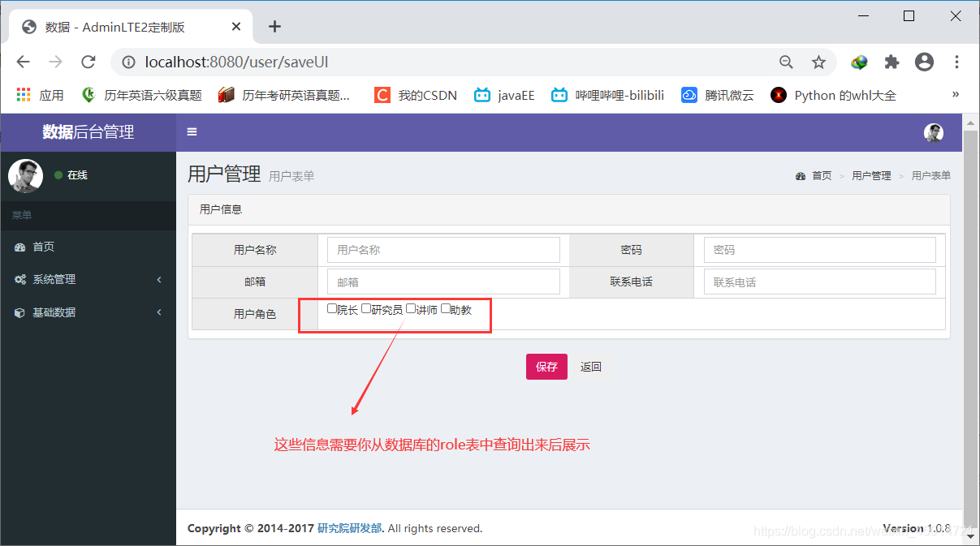Open the extensions puzzle icon

(x=891, y=62)
